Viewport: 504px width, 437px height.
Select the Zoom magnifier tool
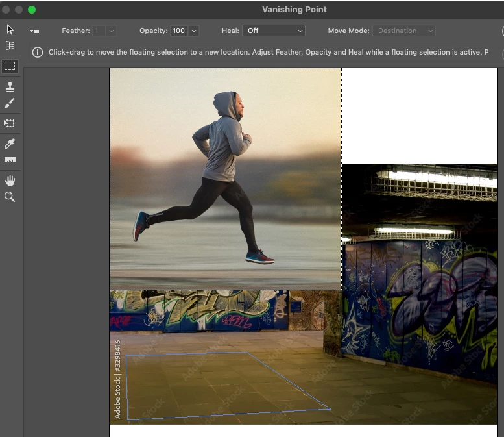click(x=10, y=196)
